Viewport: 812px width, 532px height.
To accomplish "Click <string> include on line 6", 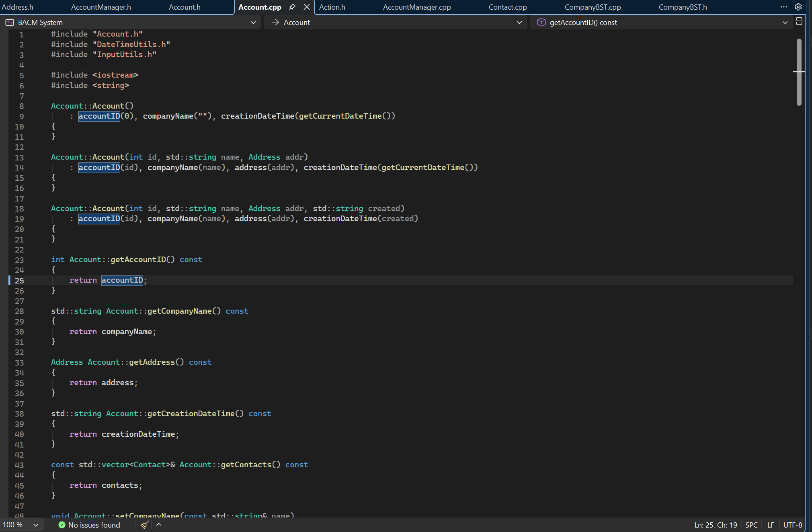I will pyautogui.click(x=111, y=85).
